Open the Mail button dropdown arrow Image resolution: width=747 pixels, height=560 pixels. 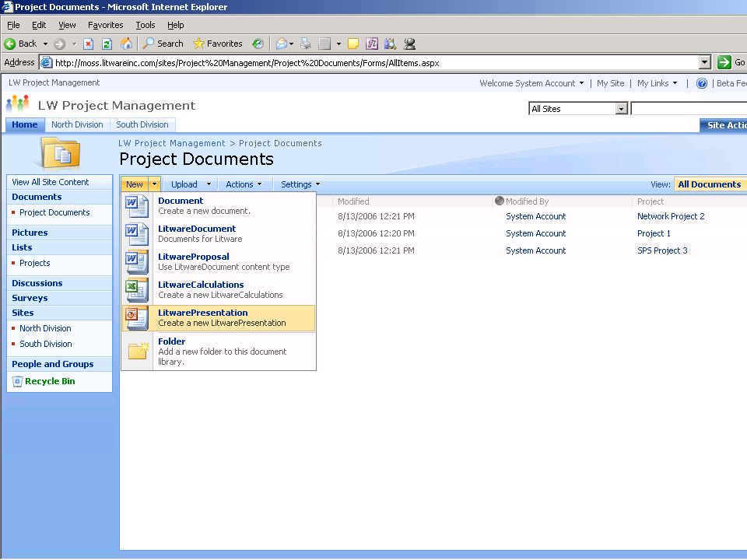click(291, 44)
